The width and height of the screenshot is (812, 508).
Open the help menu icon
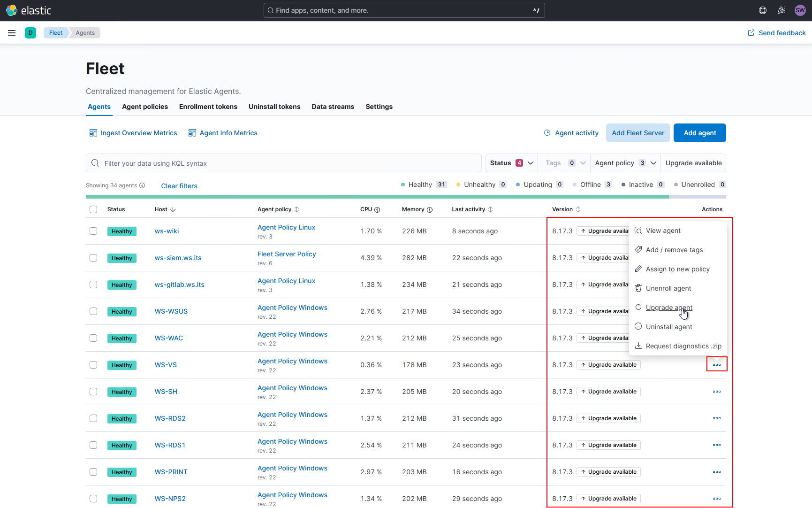coord(763,10)
